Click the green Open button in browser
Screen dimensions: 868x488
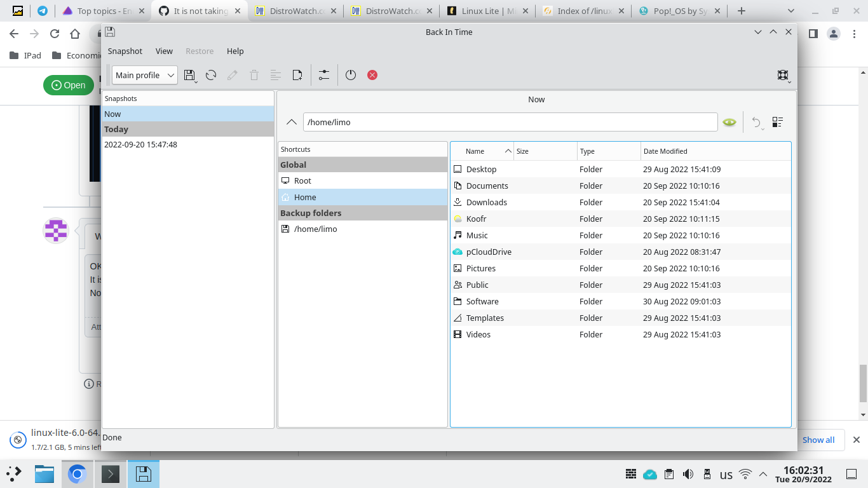pyautogui.click(x=69, y=85)
